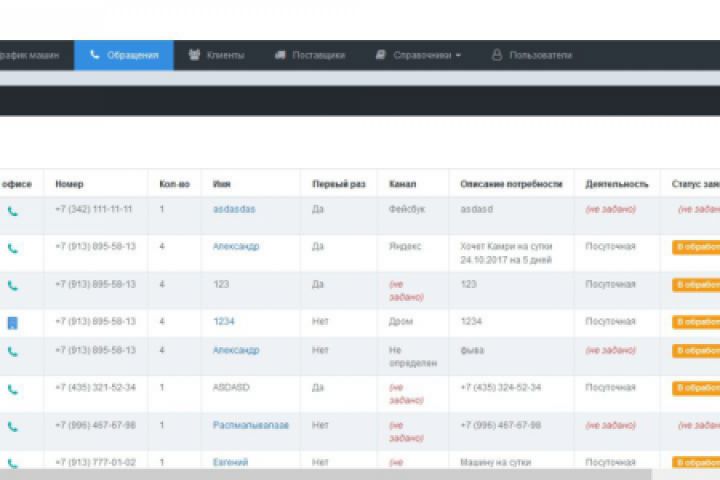Click the horizontal scrollbar at the bottom

(326, 474)
